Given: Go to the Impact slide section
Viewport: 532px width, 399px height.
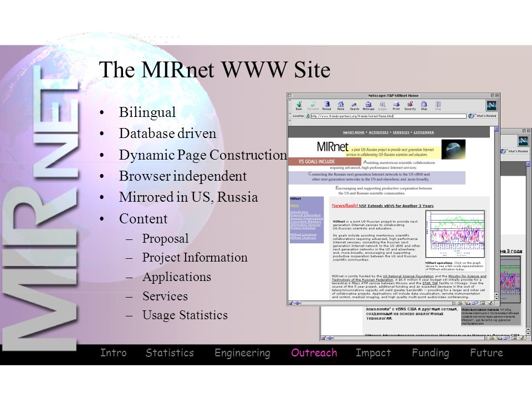Looking at the screenshot, I should click(x=373, y=353).
